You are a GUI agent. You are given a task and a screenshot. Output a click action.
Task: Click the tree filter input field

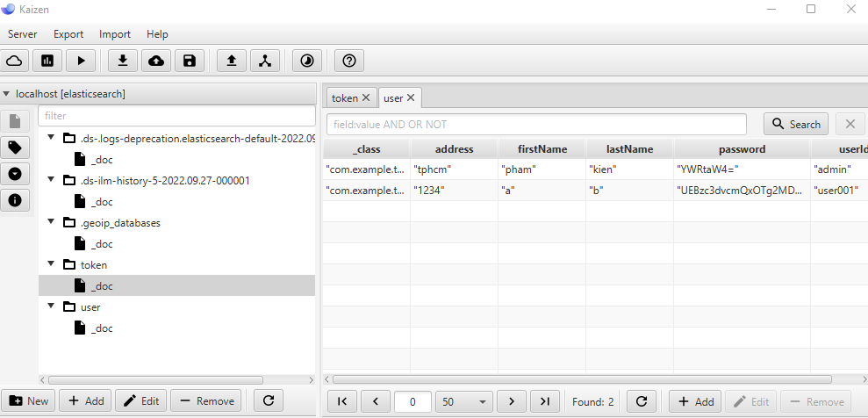click(x=176, y=116)
